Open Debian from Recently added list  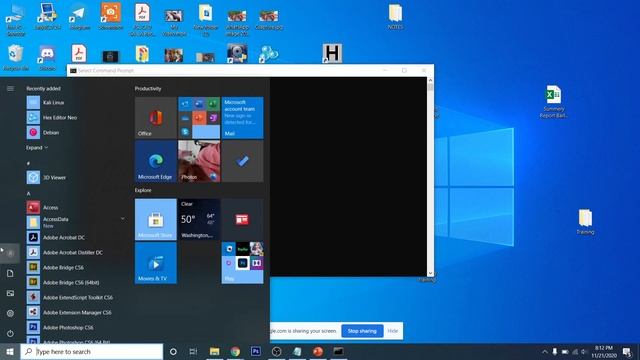coord(76,133)
